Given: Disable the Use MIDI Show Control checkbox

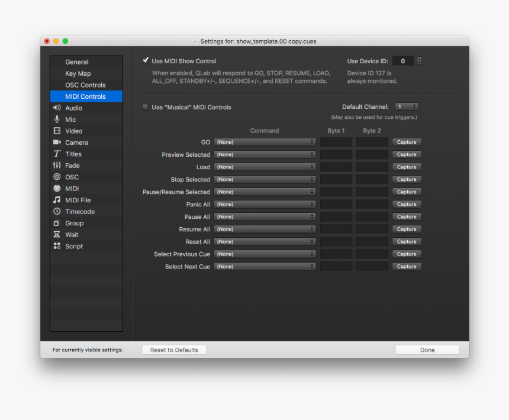Looking at the screenshot, I should click(x=146, y=60).
